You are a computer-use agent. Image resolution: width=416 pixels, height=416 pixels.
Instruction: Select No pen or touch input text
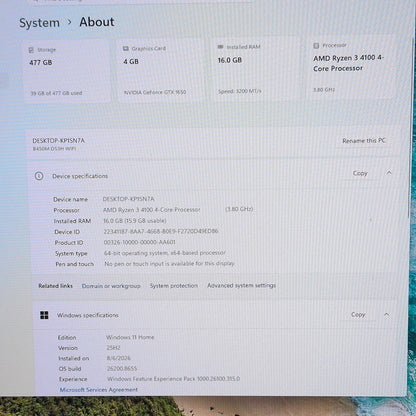(x=169, y=264)
